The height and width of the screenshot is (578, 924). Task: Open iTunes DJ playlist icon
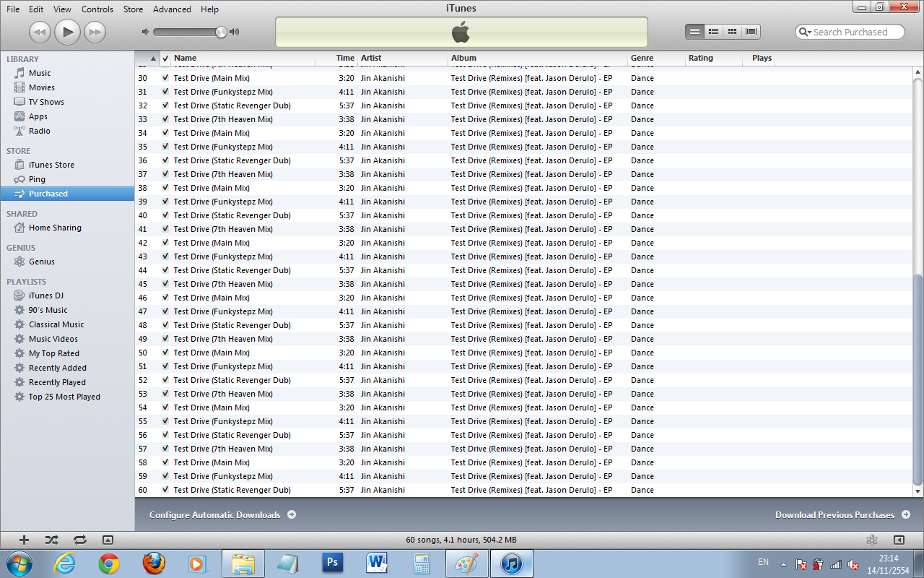[19, 296]
